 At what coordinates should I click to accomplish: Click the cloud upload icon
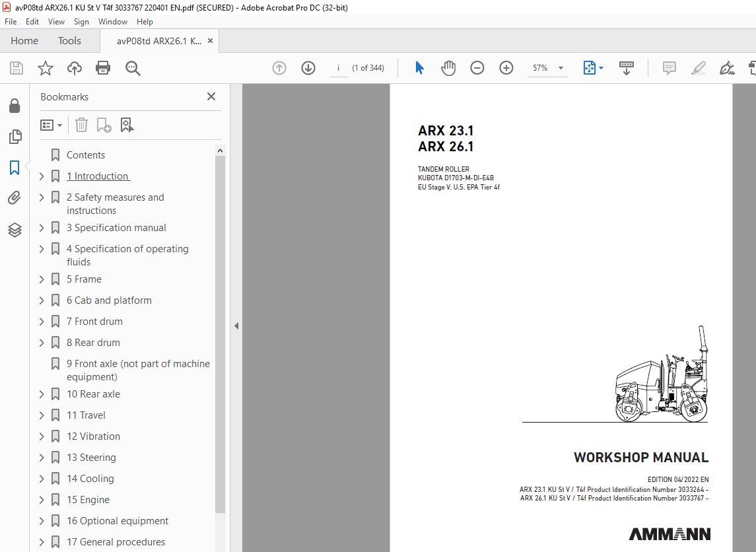pyautogui.click(x=74, y=68)
